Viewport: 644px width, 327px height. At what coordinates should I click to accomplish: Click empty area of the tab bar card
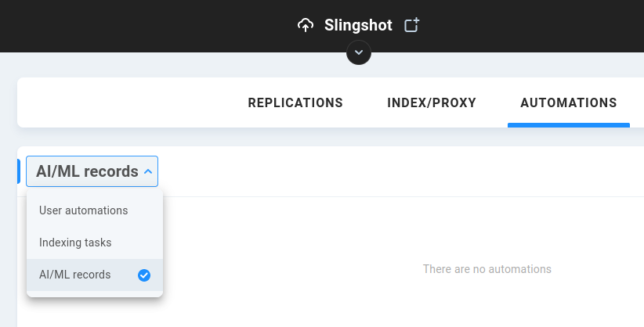[123, 102]
